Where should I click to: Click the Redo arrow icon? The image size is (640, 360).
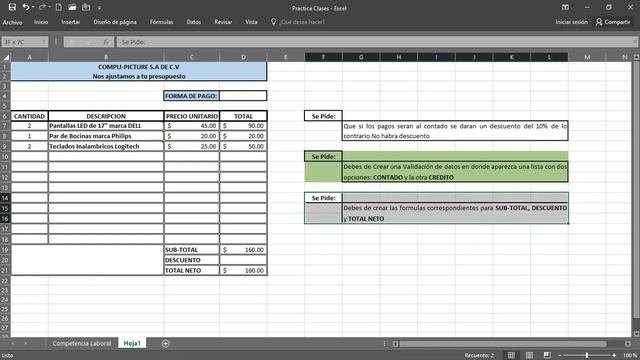(42, 7)
